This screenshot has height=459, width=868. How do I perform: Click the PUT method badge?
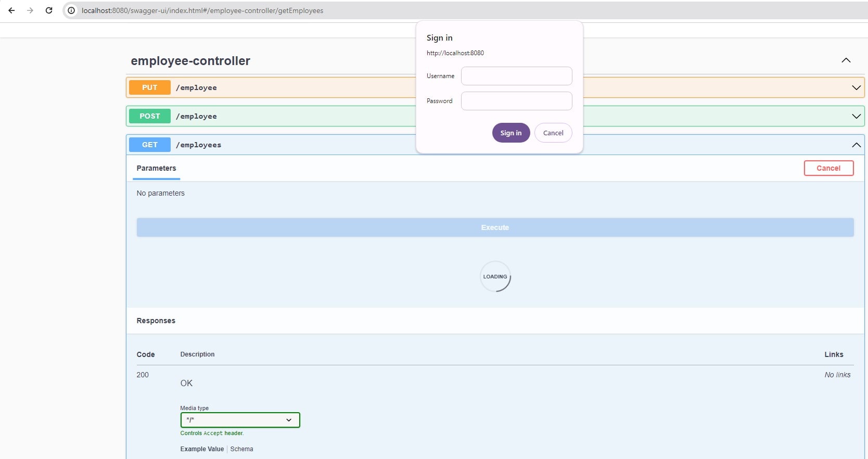[150, 87]
